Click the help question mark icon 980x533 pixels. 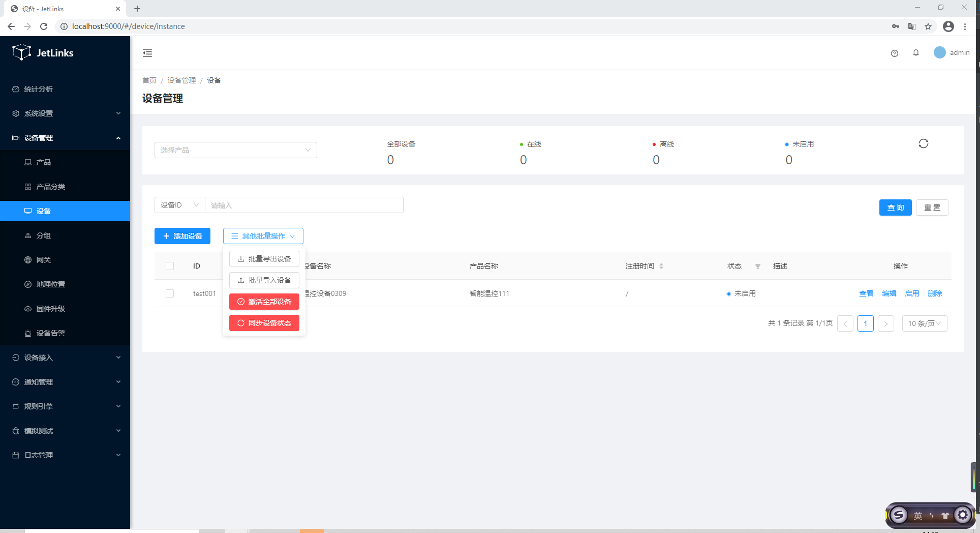point(894,53)
